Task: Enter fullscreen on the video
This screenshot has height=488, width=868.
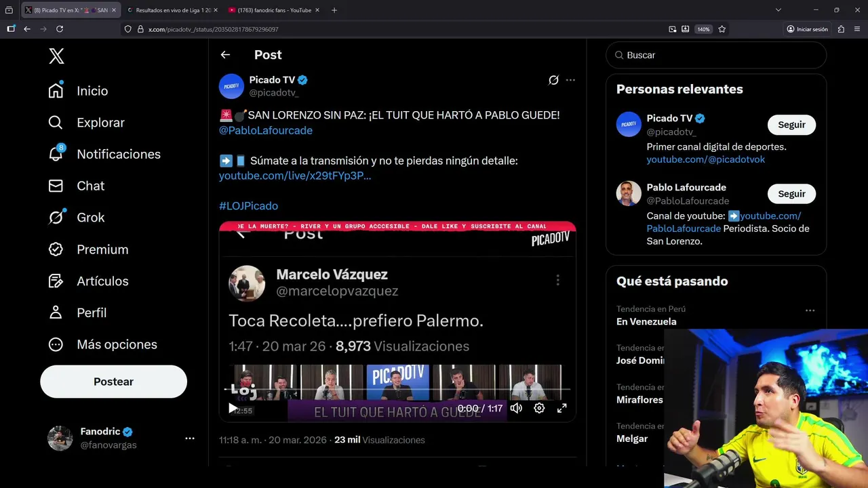Action: click(561, 408)
